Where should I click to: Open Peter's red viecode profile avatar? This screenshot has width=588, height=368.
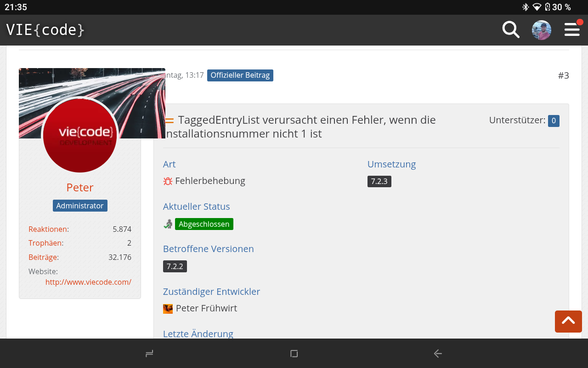pos(80,136)
